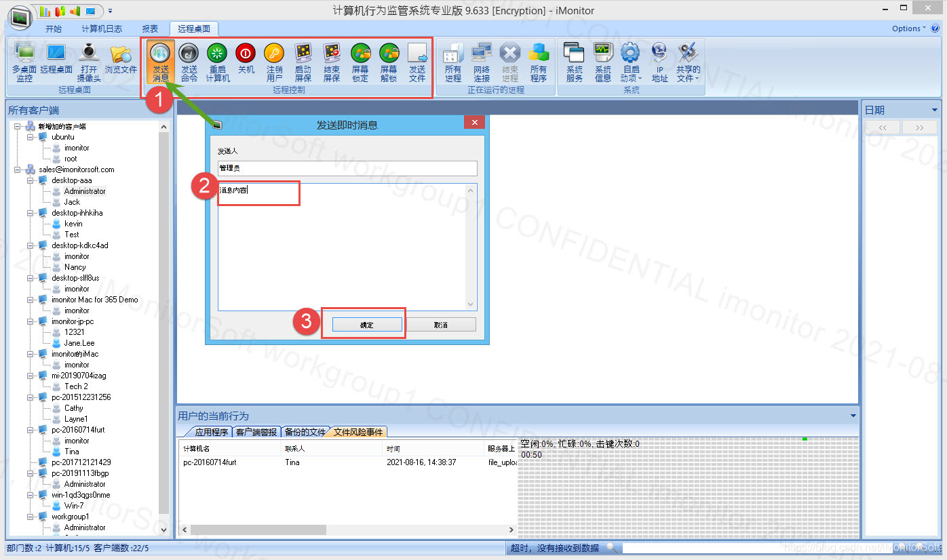Screen dimensions: 947x560
Task: Click the 联系人 column header
Action: (x=332, y=449)
